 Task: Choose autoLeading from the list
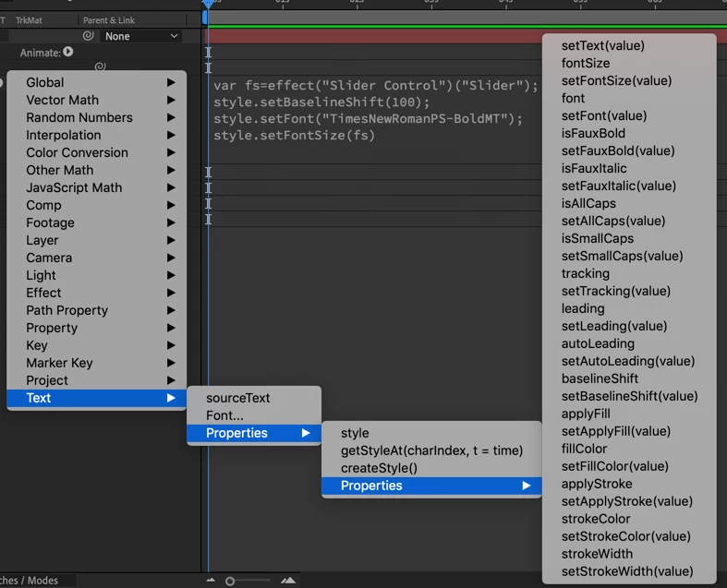point(629,343)
